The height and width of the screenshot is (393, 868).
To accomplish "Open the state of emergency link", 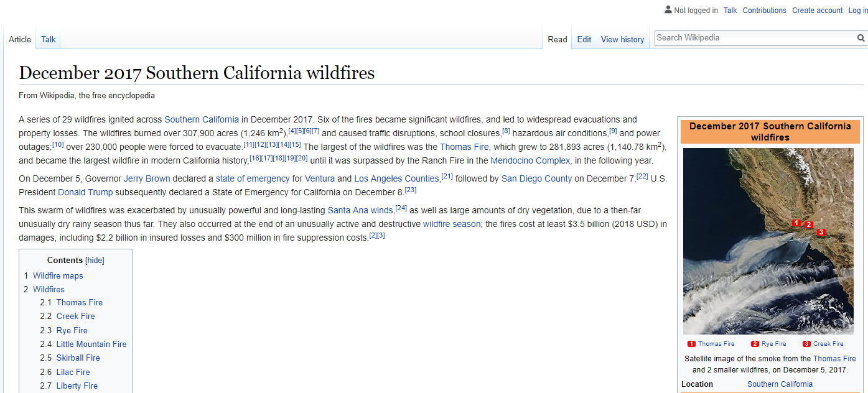I will [253, 178].
